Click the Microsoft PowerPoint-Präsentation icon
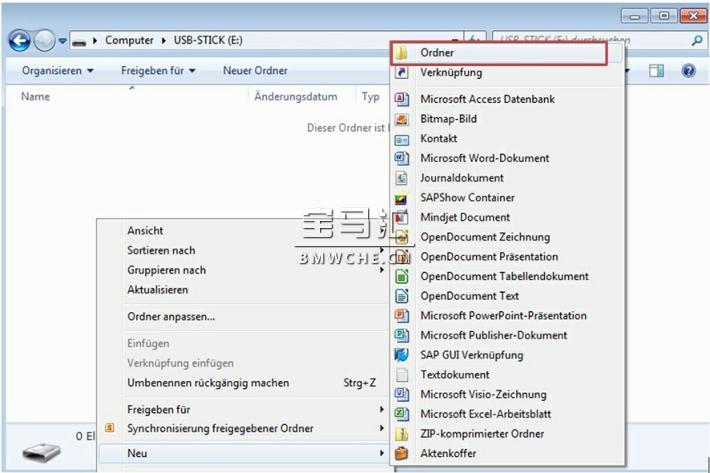710x473 pixels. click(402, 315)
